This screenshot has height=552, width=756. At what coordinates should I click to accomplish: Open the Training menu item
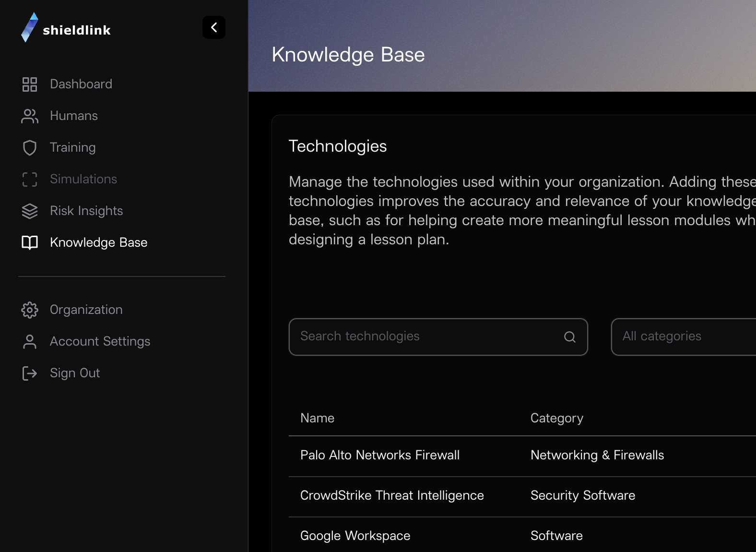(73, 147)
